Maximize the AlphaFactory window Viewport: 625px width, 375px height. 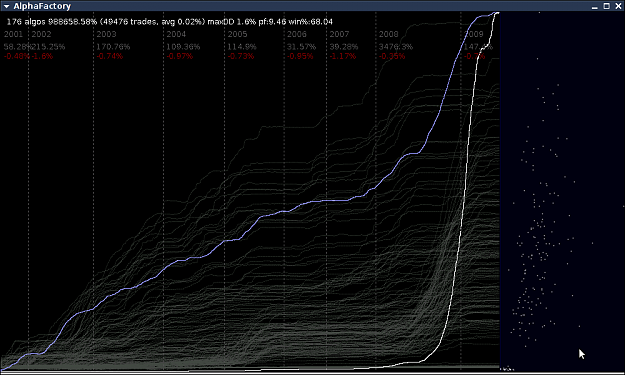[x=606, y=6]
